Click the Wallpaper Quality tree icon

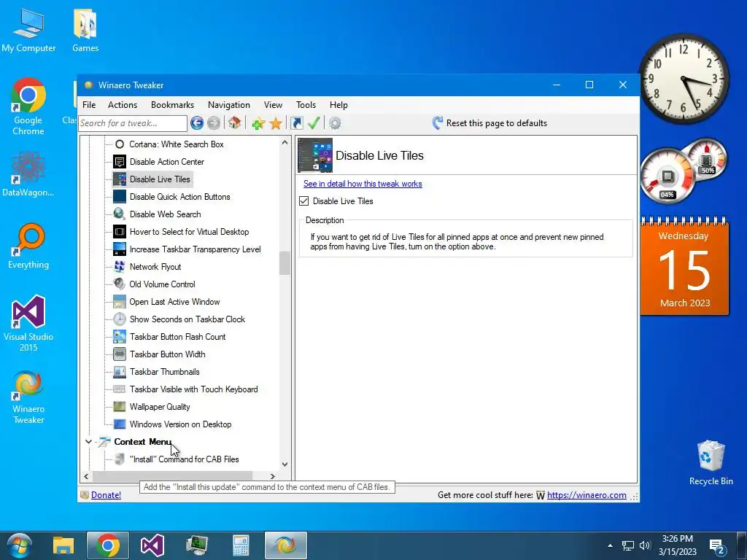pos(120,407)
